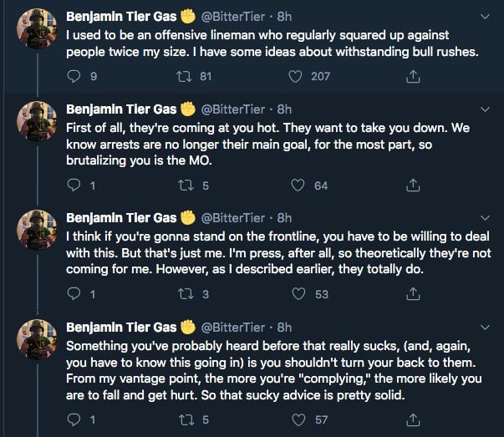Image resolution: width=504 pixels, height=437 pixels.
Task: Open the @BitterTier handle on first tweet
Action: pyautogui.click(x=236, y=17)
